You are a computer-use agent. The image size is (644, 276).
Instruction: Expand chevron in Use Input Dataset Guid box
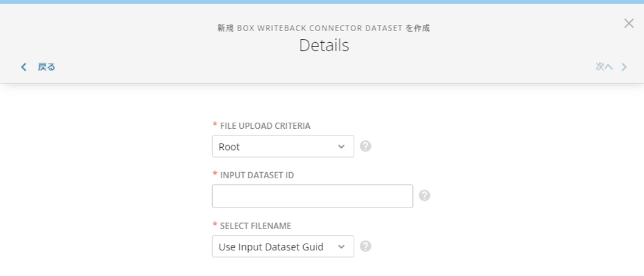pyautogui.click(x=342, y=247)
